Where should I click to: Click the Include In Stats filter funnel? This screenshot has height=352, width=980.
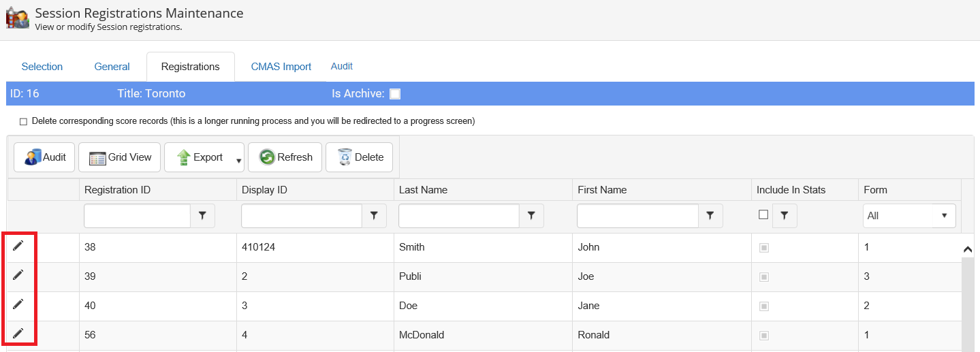click(x=785, y=216)
